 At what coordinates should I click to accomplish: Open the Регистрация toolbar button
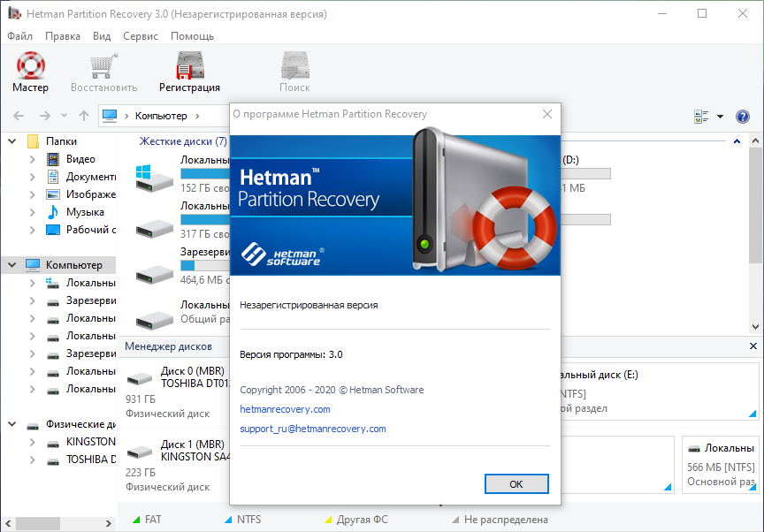(189, 72)
